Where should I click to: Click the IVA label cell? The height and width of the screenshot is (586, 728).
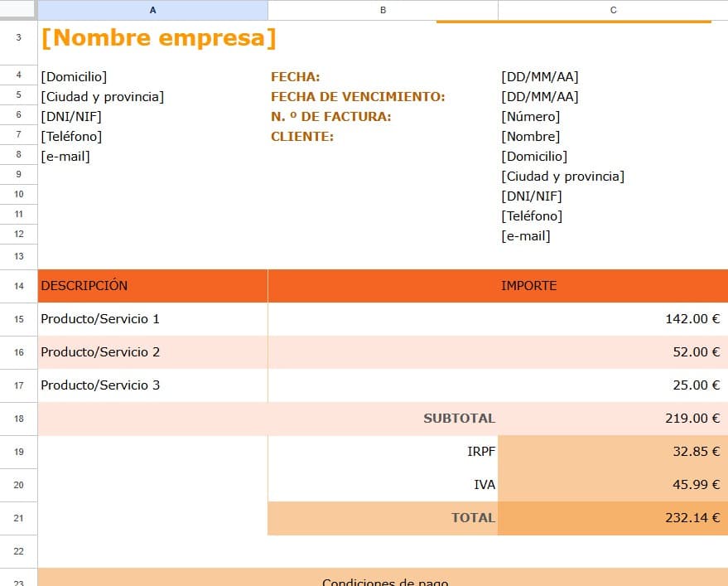pos(383,485)
